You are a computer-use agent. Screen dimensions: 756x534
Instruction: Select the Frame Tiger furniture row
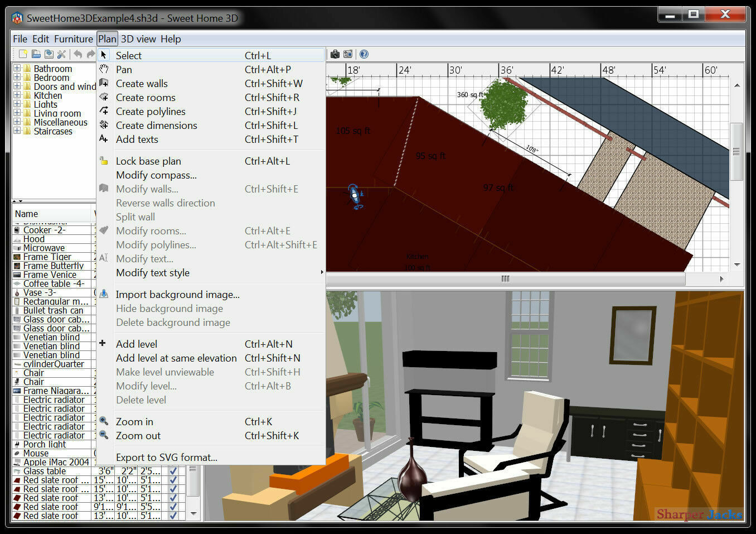pyautogui.click(x=54, y=257)
